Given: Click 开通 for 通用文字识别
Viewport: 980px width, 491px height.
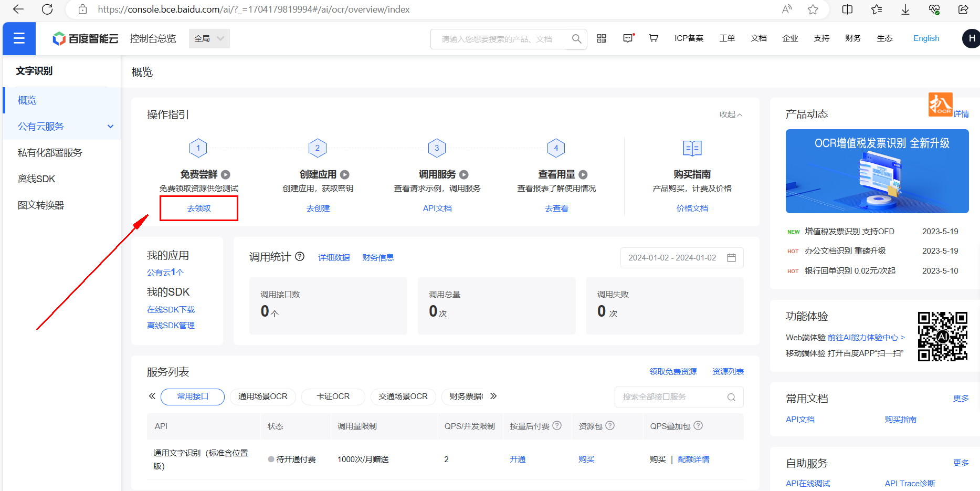Looking at the screenshot, I should click(518, 459).
